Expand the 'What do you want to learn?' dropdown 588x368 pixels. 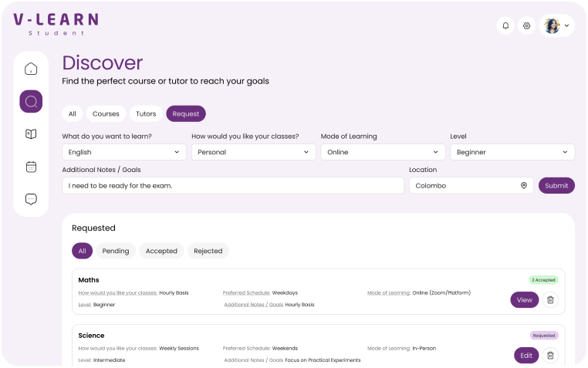pos(124,152)
